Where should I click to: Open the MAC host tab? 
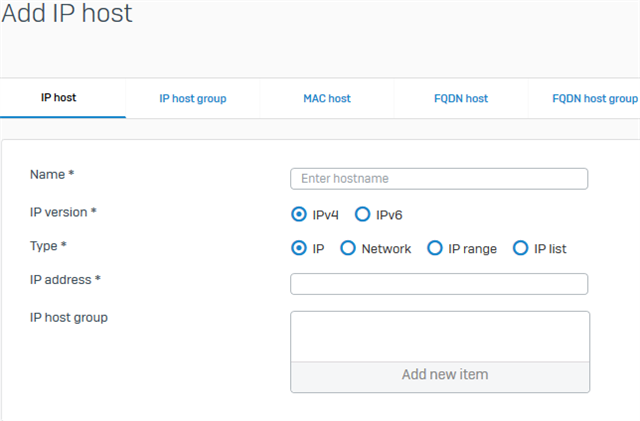point(327,98)
